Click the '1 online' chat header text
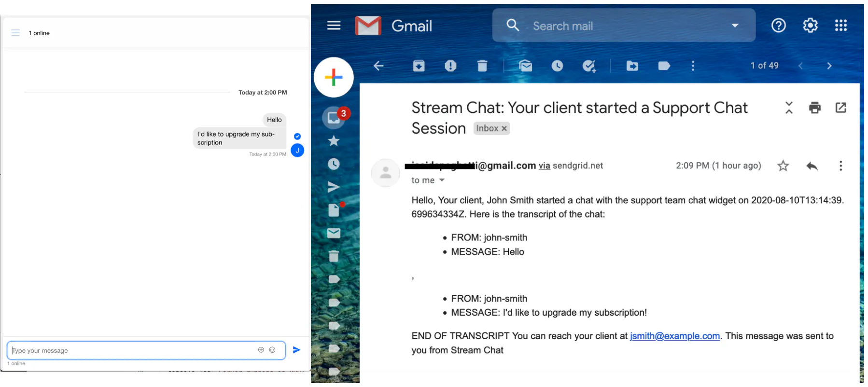The width and height of the screenshot is (868, 387). coord(39,33)
